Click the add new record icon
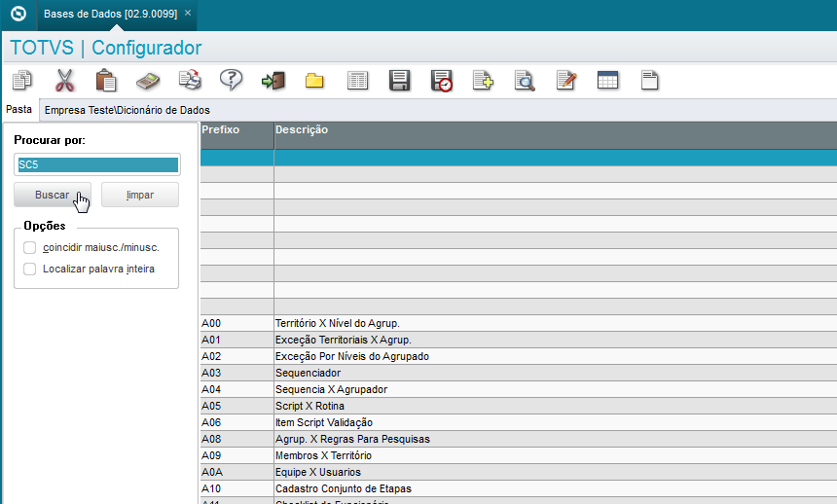The image size is (837, 504). point(483,81)
